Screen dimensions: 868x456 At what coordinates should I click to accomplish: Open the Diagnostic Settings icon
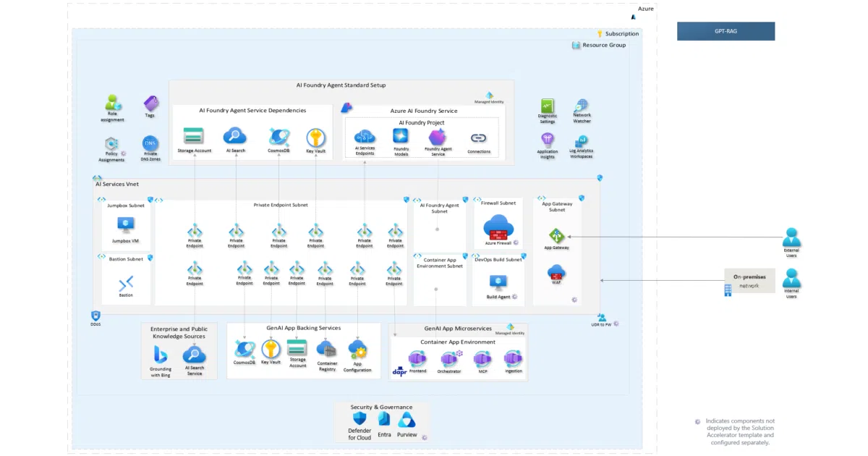click(x=547, y=106)
